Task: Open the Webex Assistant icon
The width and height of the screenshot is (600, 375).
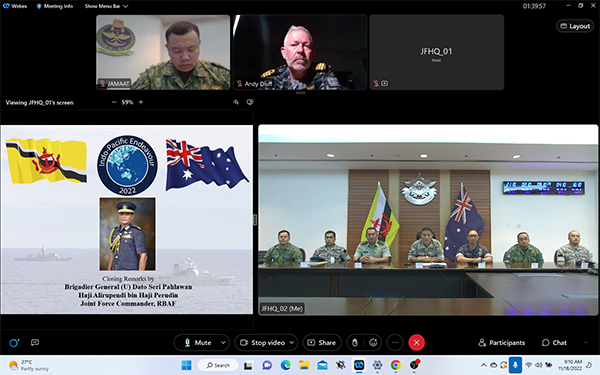Action: (x=14, y=342)
